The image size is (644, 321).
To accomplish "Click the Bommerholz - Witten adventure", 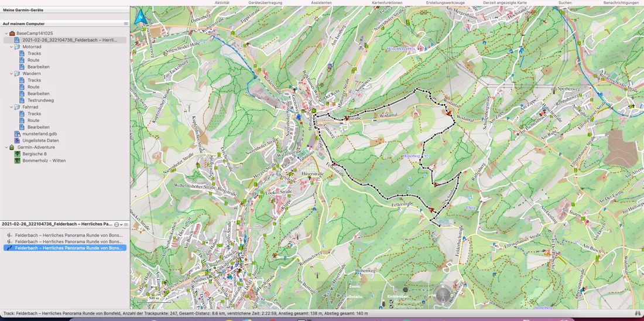I will pos(44,160).
